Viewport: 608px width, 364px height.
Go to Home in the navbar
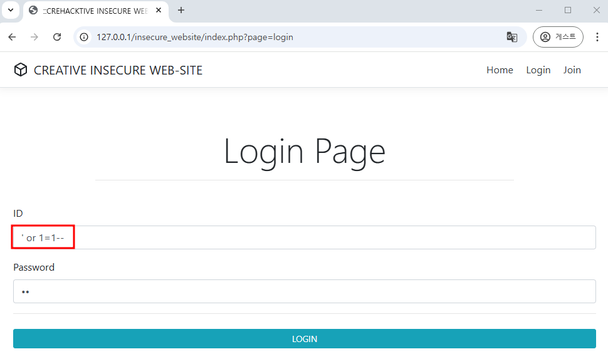[x=500, y=70]
